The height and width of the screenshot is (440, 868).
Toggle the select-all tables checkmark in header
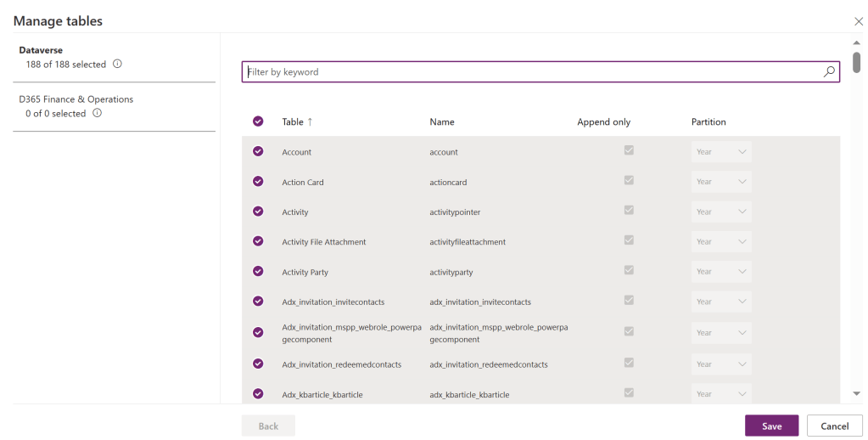point(258,121)
